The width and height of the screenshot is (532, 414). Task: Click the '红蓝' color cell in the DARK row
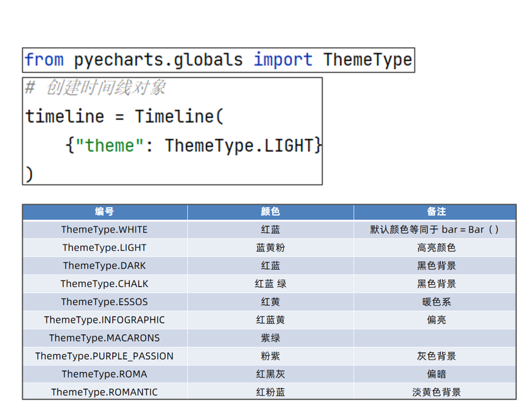271,265
